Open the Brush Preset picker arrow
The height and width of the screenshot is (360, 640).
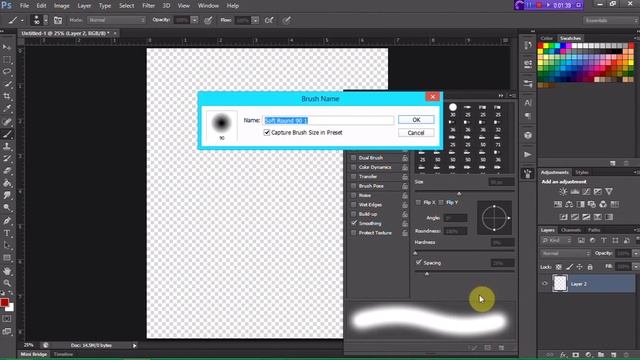coord(46,20)
